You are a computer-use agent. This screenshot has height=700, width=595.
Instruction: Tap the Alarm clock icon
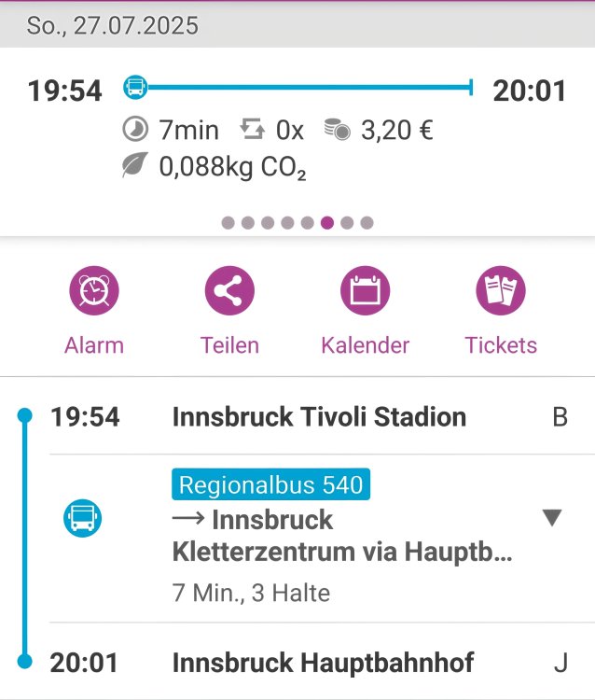[94, 291]
